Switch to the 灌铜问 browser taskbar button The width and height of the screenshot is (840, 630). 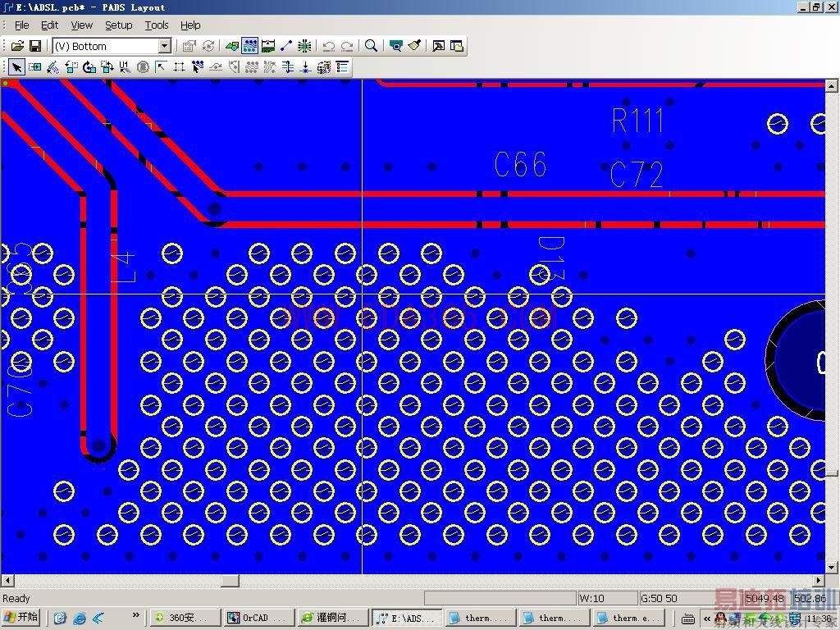(x=331, y=619)
